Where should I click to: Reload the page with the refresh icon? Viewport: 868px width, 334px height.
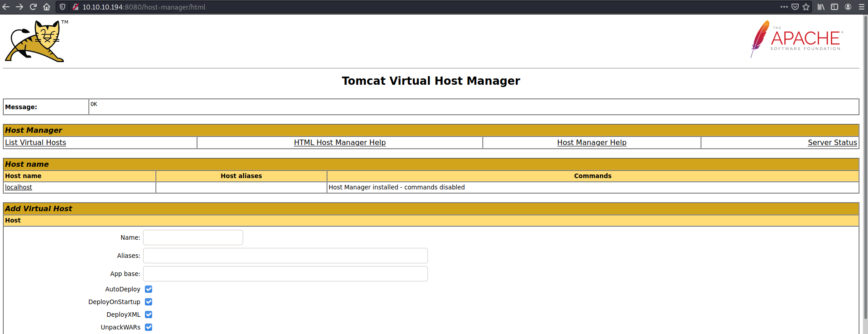tap(33, 7)
